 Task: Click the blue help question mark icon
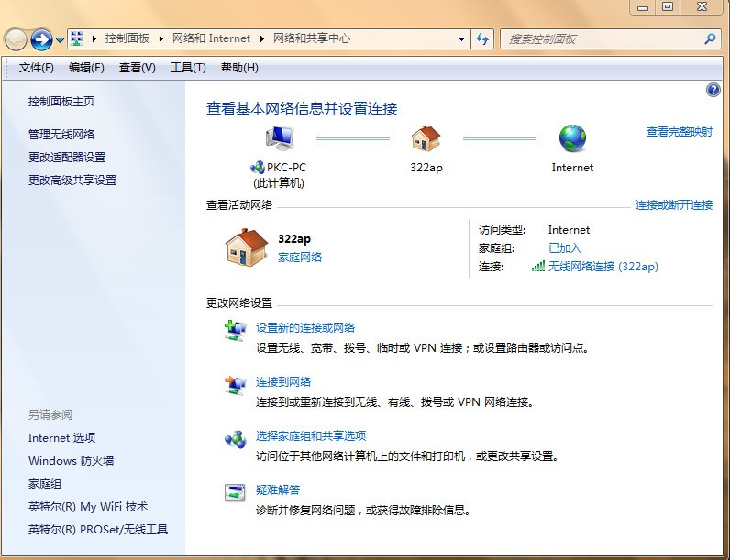[x=713, y=90]
